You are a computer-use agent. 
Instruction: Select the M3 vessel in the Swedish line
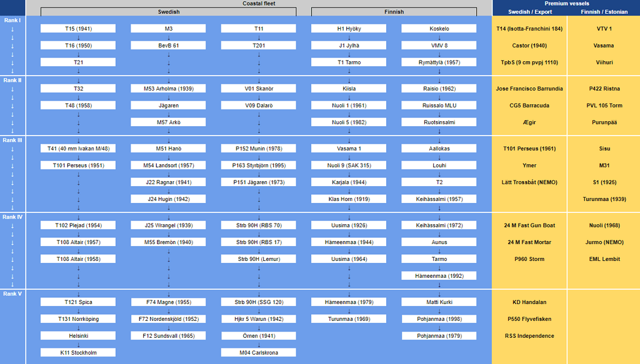click(167, 27)
